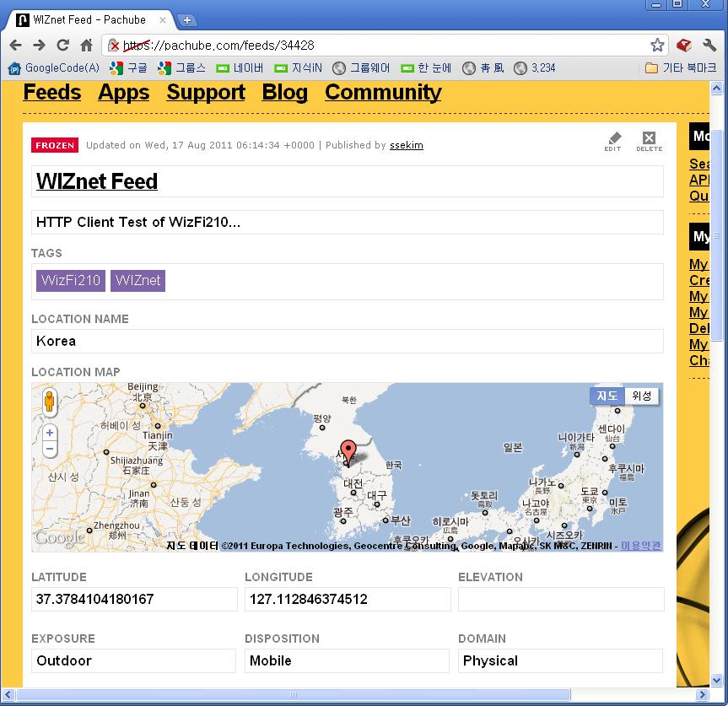Open publisher ssekim's profile link

[x=407, y=145]
